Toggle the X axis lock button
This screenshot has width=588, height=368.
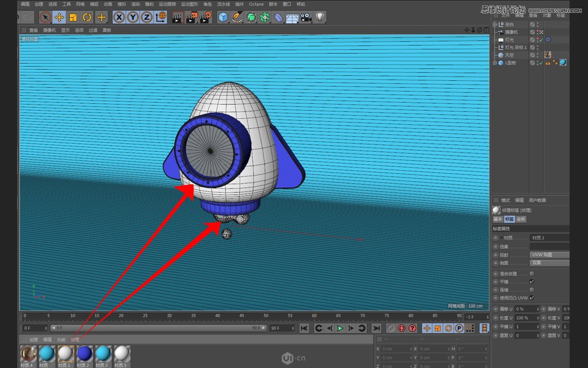pyautogui.click(x=120, y=17)
